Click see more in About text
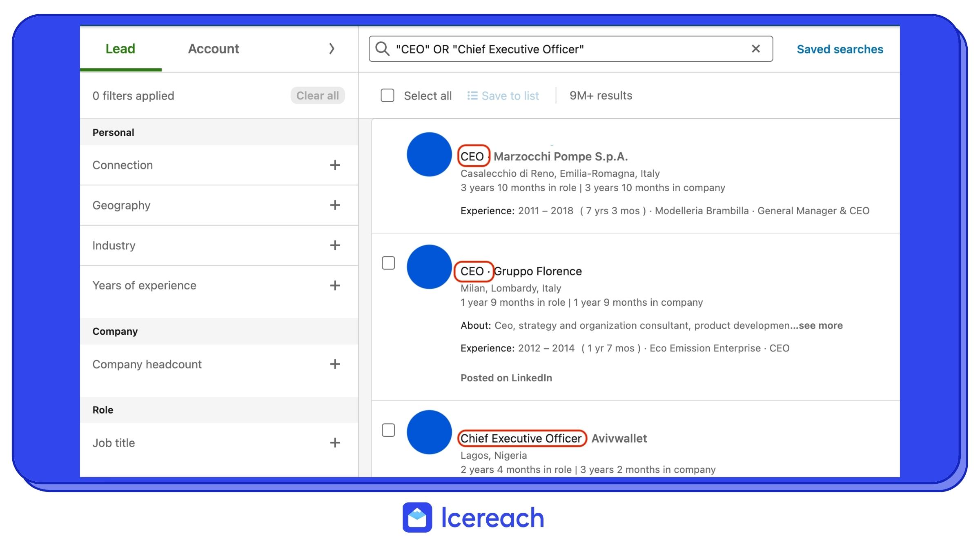980x547 pixels. click(820, 325)
